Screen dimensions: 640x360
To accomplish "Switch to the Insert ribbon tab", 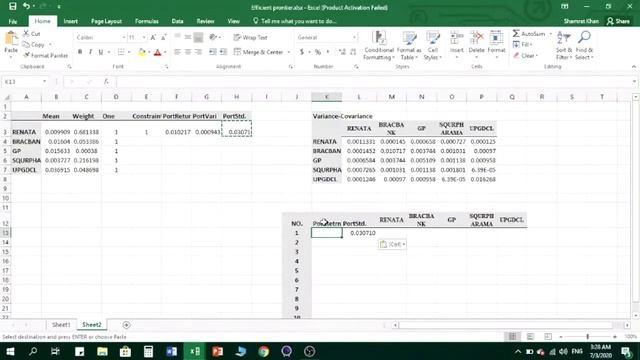I will (71, 21).
